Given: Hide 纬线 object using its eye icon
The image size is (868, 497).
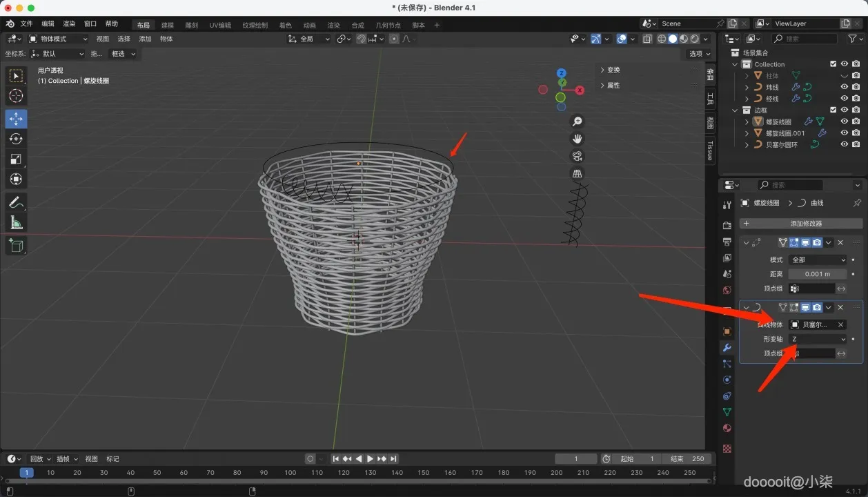Looking at the screenshot, I should [844, 87].
